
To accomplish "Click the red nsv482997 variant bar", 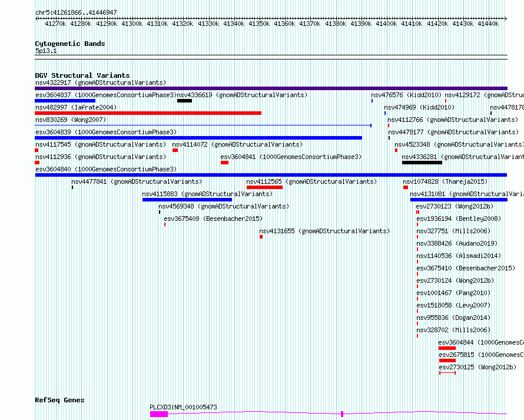I will (148, 113).
